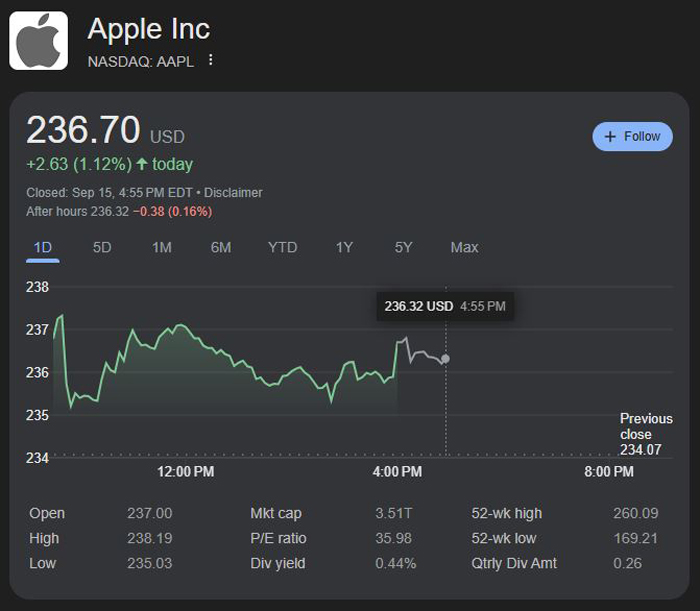Click the Qtrly Div Amt label

[514, 563]
